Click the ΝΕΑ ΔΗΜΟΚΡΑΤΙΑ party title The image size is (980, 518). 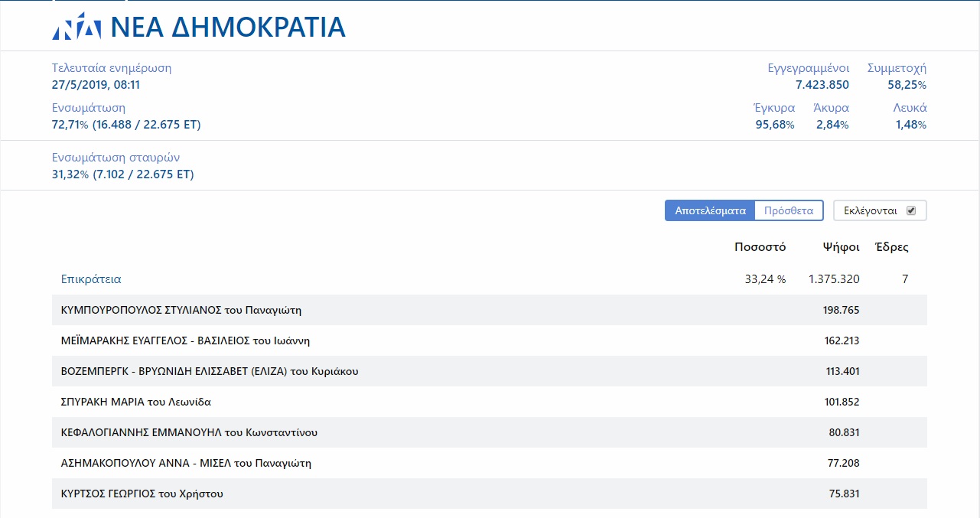click(x=228, y=28)
